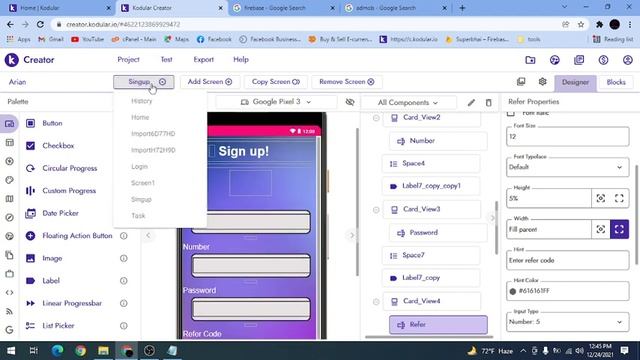Open Google Pixel 3 device dropdown

(276, 102)
